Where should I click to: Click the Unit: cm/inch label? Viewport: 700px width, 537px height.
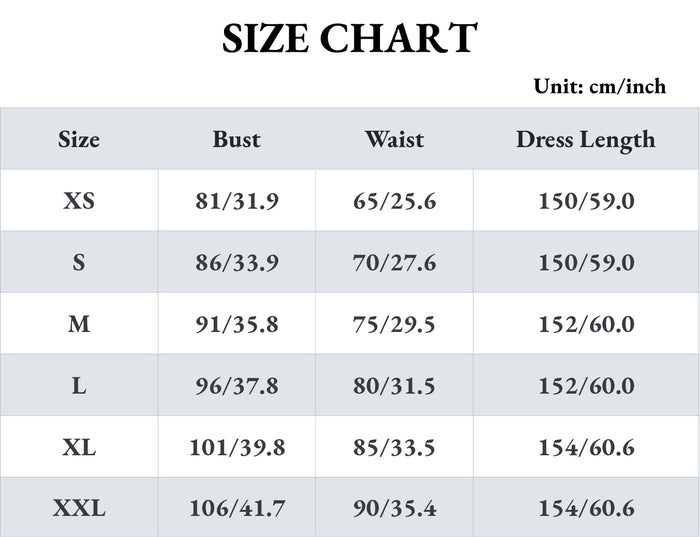coord(599,86)
